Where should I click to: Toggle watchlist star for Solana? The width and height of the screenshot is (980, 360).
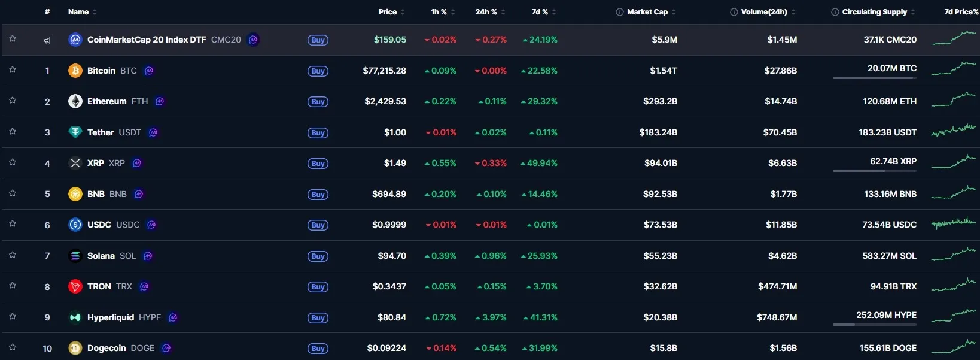(13, 255)
